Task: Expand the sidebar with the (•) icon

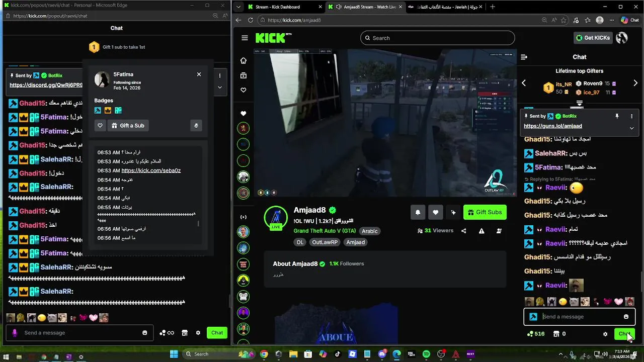Action: coord(244,217)
